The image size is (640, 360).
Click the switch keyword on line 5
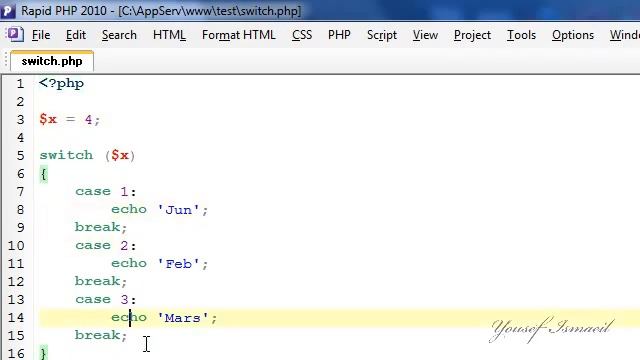point(66,155)
